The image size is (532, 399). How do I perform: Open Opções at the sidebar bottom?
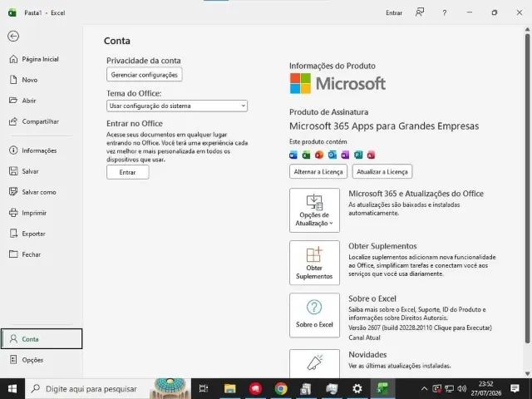26,360
